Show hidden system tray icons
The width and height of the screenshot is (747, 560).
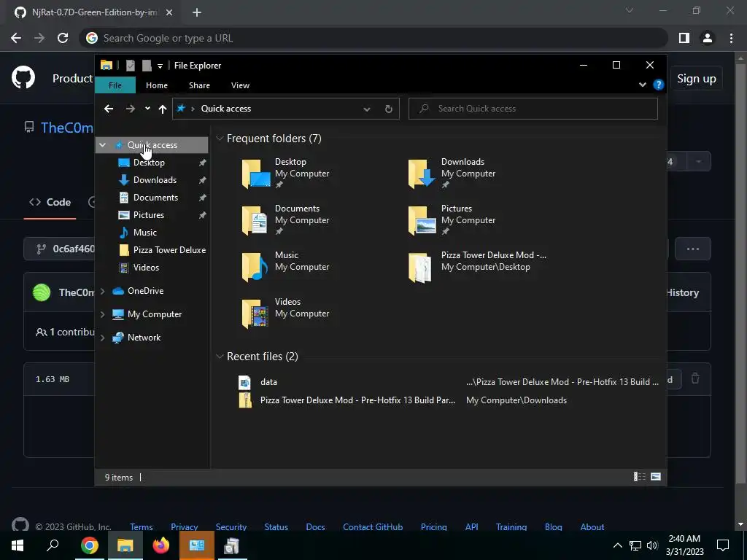tap(617, 545)
